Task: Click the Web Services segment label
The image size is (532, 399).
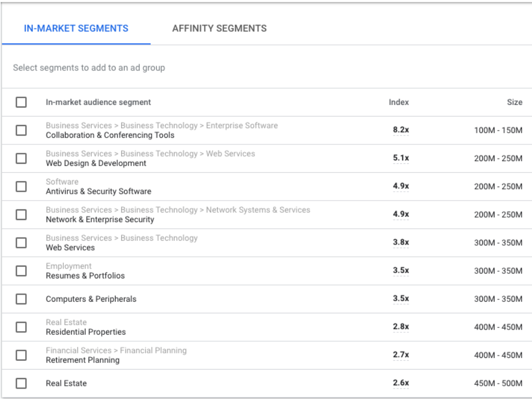Action: pos(71,247)
